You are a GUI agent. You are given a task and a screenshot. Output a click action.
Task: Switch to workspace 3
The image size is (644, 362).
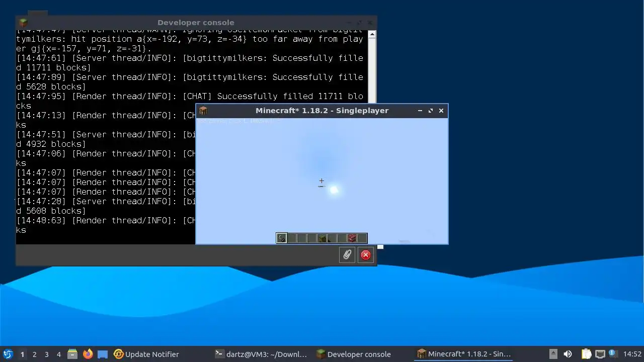[46, 354]
